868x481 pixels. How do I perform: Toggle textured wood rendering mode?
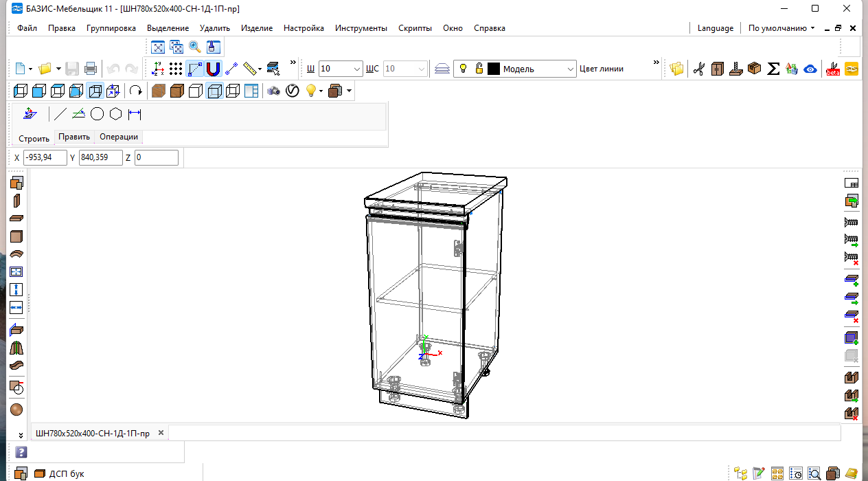coord(159,91)
